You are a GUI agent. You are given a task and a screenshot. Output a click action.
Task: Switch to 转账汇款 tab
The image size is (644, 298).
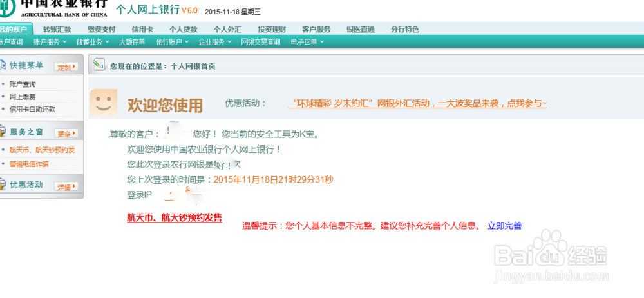click(x=57, y=29)
